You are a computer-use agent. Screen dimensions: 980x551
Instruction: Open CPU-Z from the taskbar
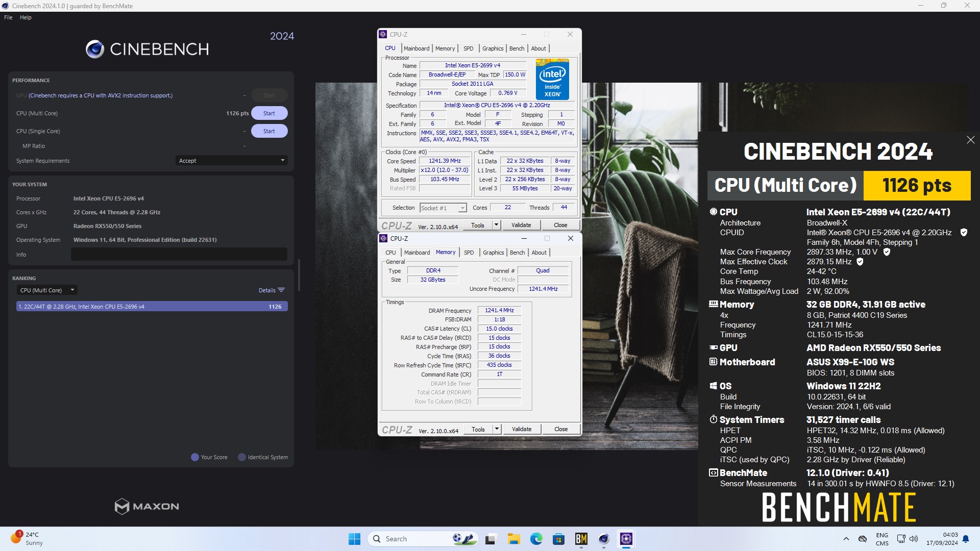click(626, 539)
